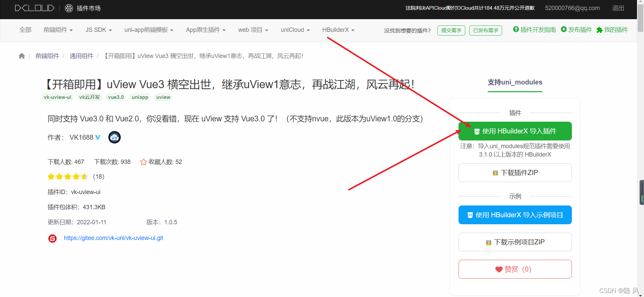This screenshot has width=644, height=297.
Task: Click the 赞赏 (0) button
Action: pos(515,269)
